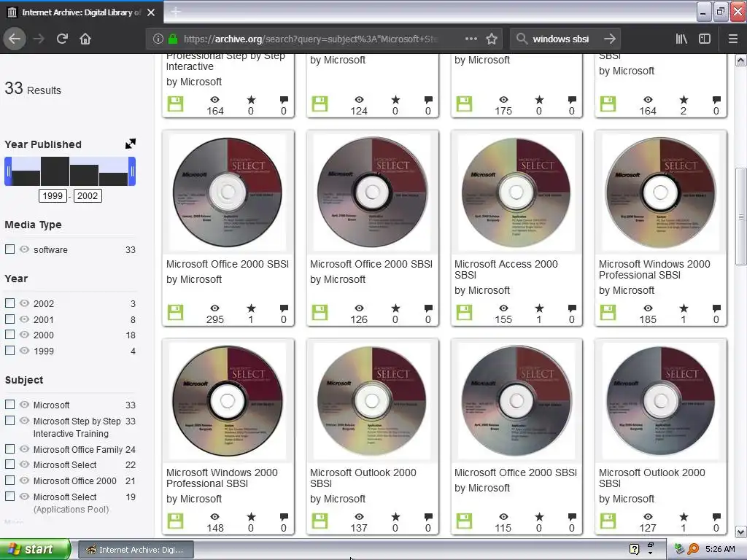
Task: Go back to the previous page
Action: 15,39
